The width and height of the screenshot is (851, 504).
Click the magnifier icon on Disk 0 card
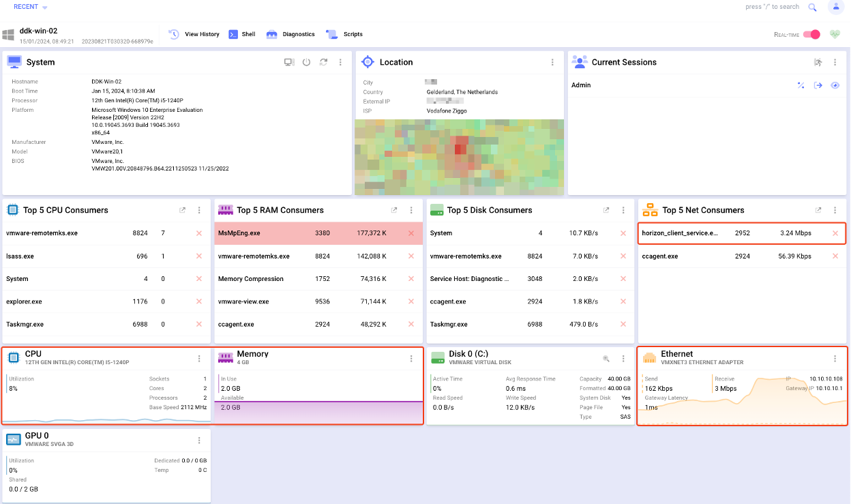(606, 358)
